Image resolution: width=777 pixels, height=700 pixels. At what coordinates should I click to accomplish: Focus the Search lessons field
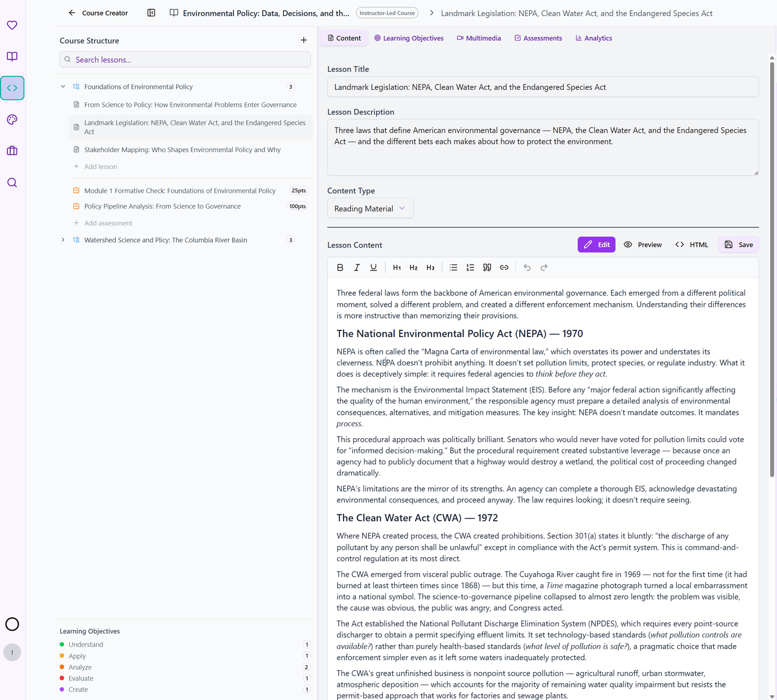pyautogui.click(x=185, y=59)
